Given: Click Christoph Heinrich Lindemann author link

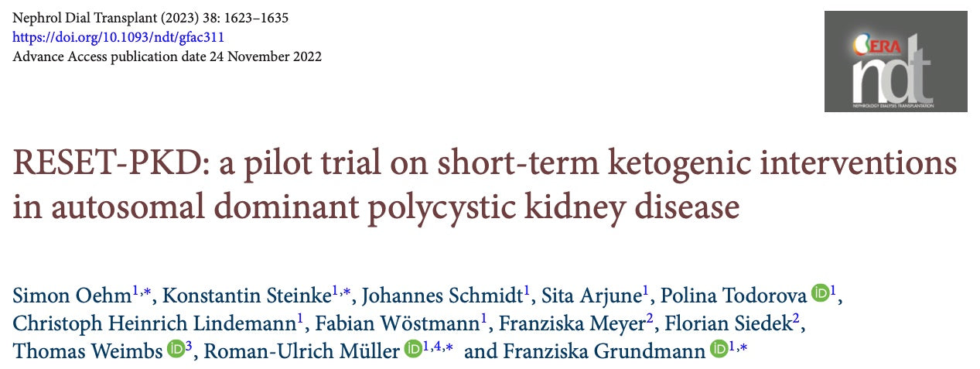Looking at the screenshot, I should click(153, 323).
